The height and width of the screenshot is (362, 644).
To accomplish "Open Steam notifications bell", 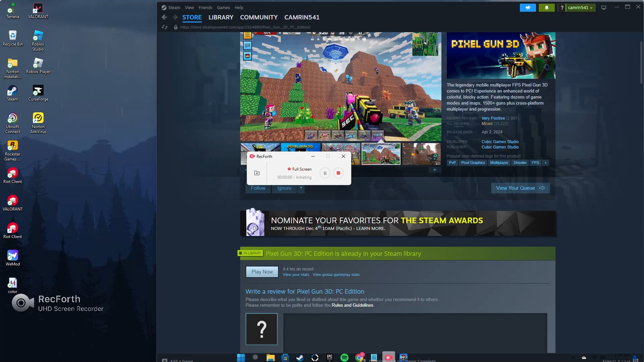I will [x=546, y=7].
